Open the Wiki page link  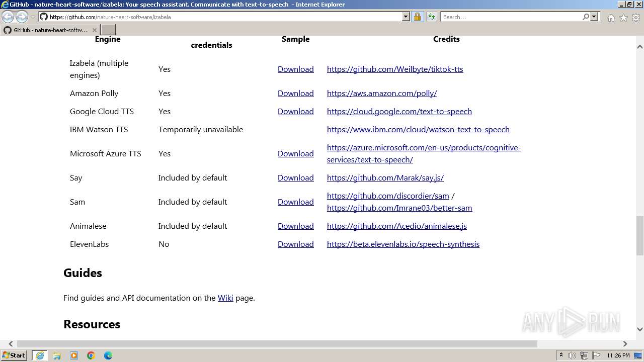point(225,298)
